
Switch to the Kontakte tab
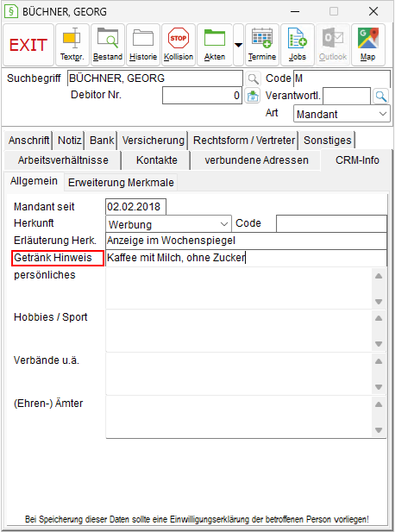[156, 160]
